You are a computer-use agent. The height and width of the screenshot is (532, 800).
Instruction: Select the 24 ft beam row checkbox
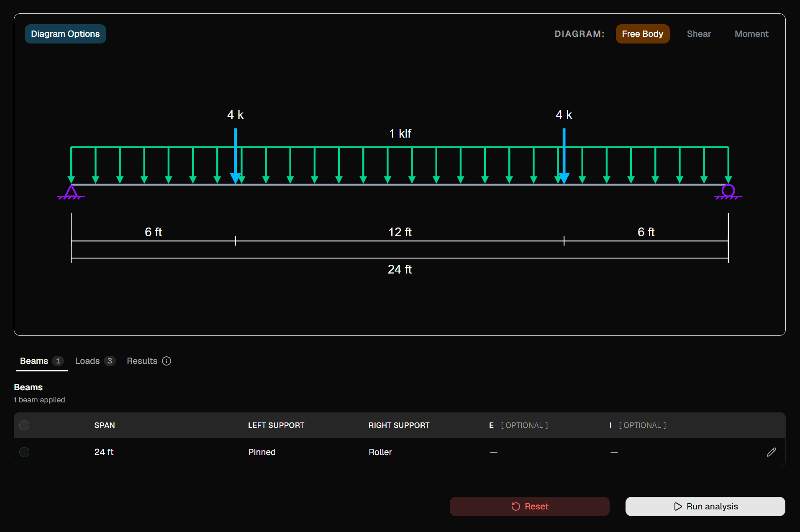(24, 452)
